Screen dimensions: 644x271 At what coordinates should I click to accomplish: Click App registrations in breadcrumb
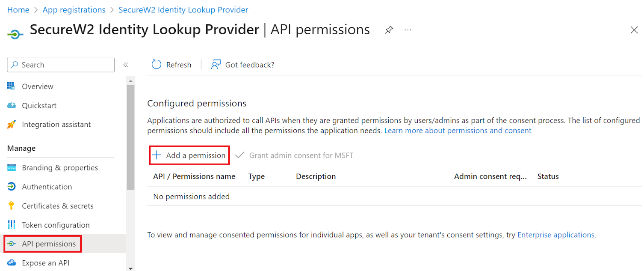click(x=74, y=10)
